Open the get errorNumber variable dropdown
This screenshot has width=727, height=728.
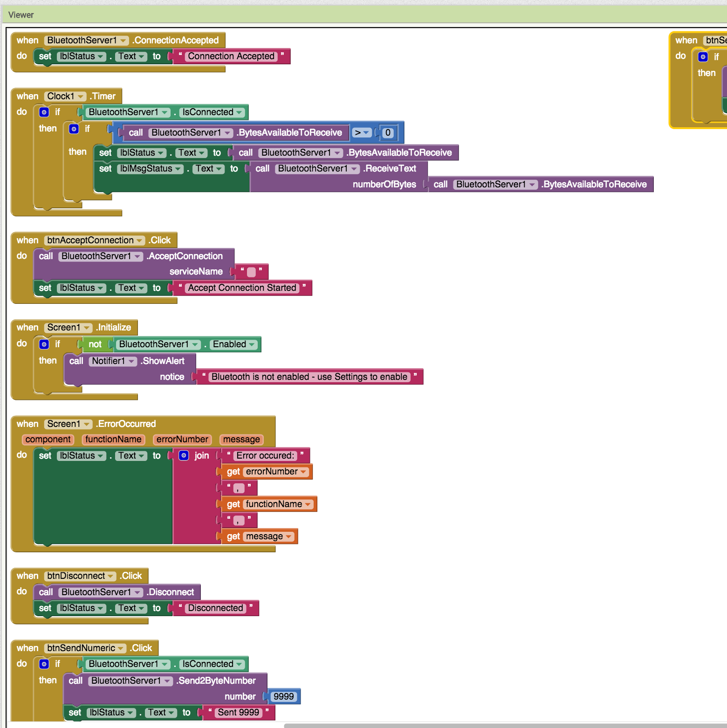276,472
